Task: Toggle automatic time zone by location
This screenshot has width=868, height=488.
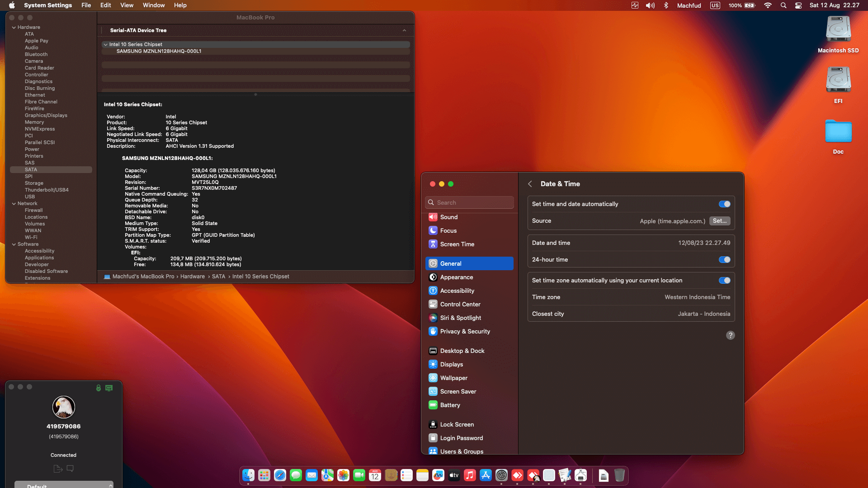Action: 724,281
